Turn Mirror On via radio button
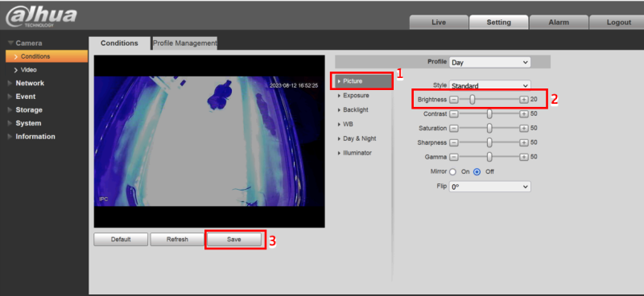 [453, 172]
